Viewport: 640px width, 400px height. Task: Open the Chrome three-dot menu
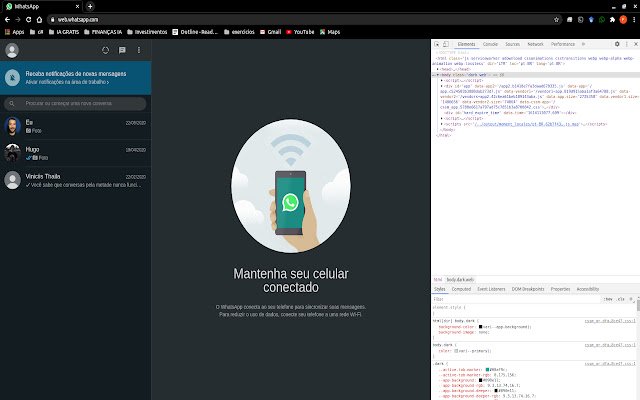tap(634, 20)
